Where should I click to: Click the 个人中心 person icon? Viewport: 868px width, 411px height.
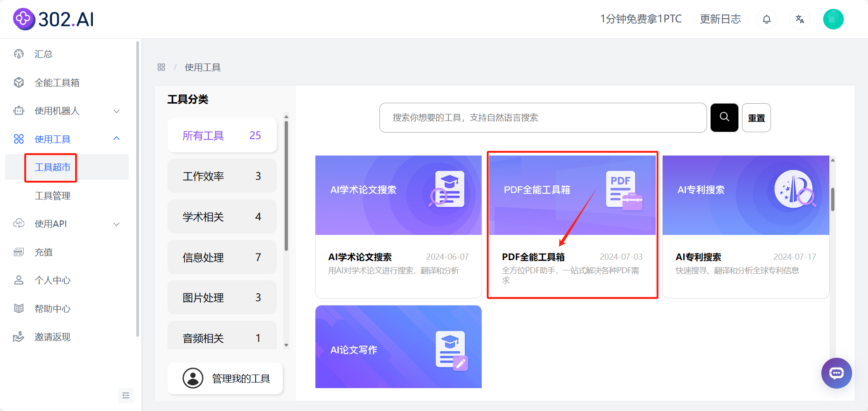pos(19,280)
